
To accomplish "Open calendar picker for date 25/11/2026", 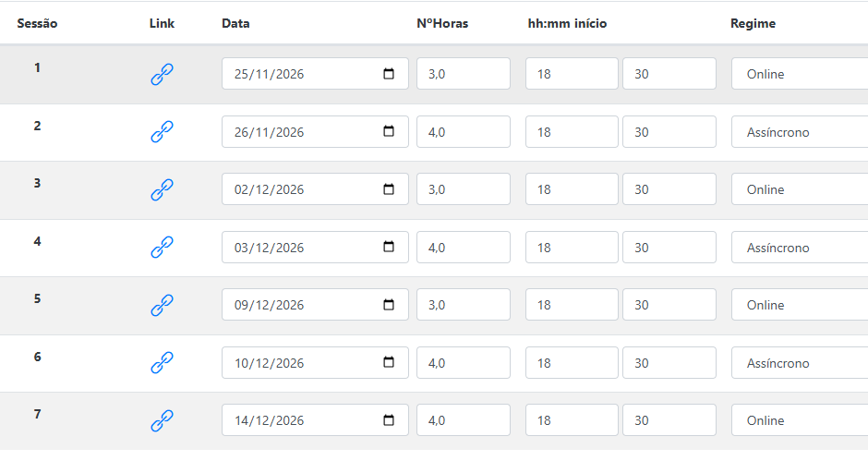I will coord(389,74).
